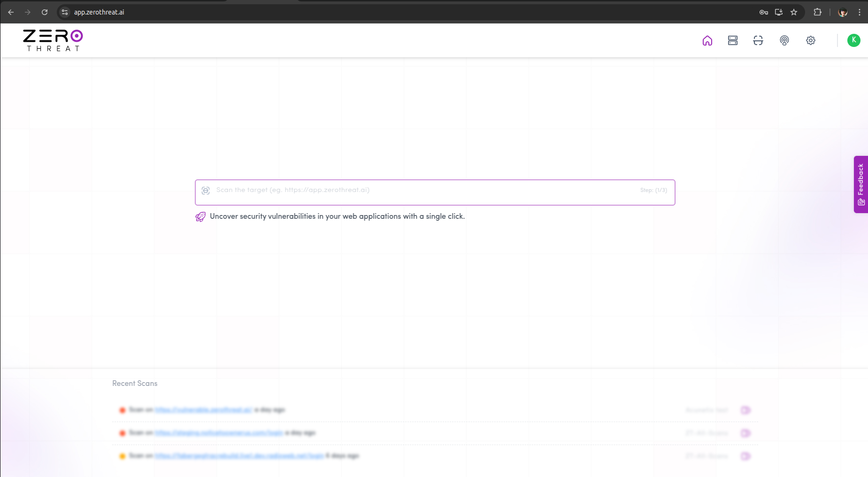Click the orange status dot on the 6 days ago scan

(123, 456)
